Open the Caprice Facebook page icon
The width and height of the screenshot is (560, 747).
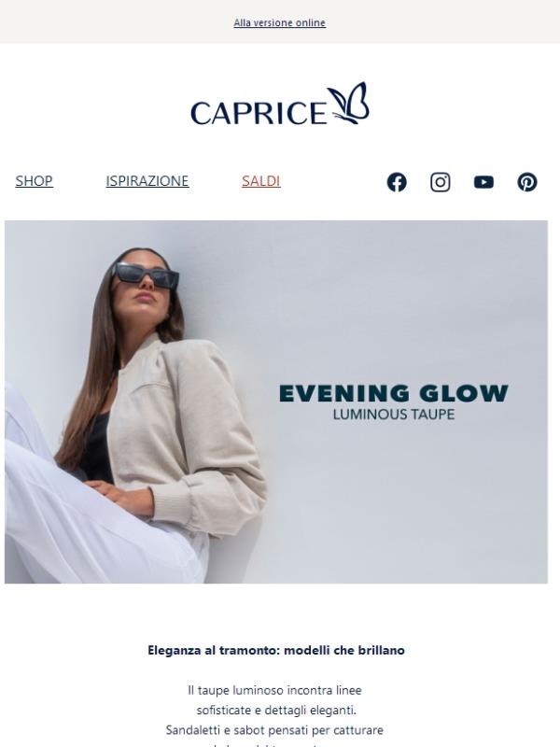[x=397, y=182]
